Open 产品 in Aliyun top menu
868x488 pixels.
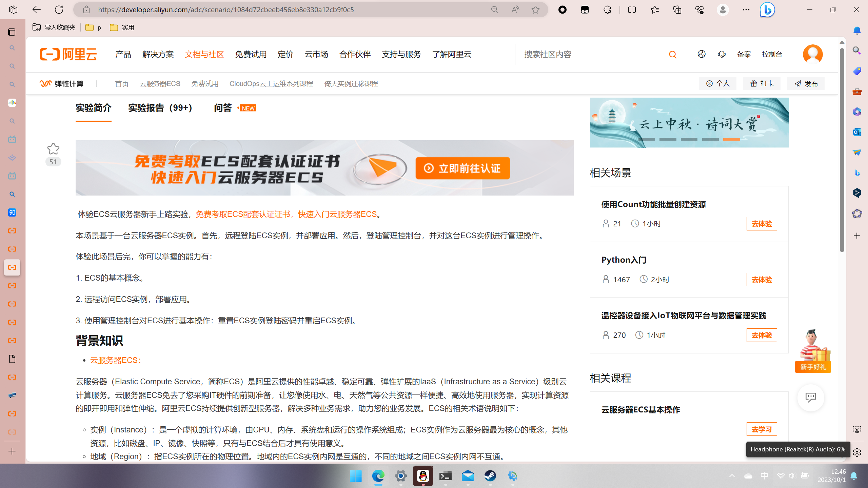(123, 54)
